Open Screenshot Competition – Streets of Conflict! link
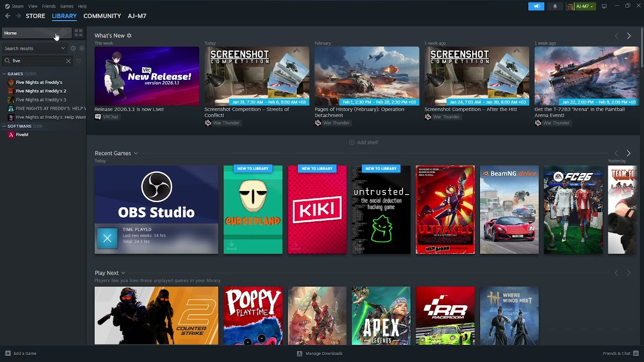Screen dimensions: 644x362 [x=247, y=112]
